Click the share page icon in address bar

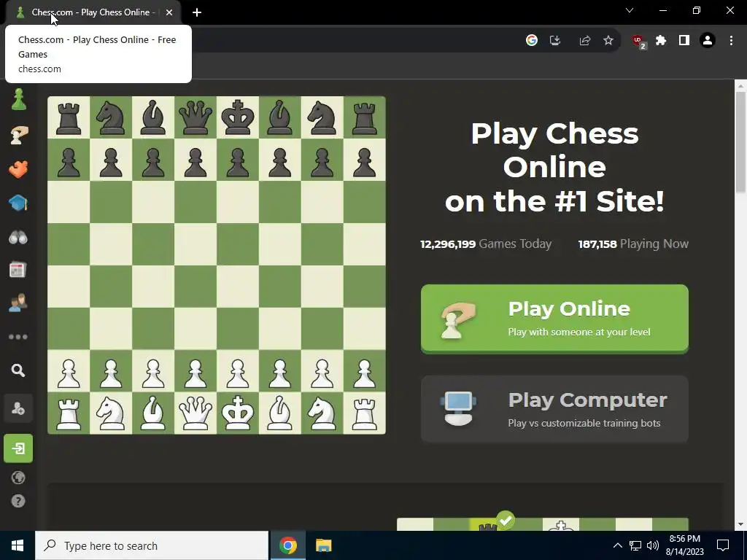tap(585, 41)
